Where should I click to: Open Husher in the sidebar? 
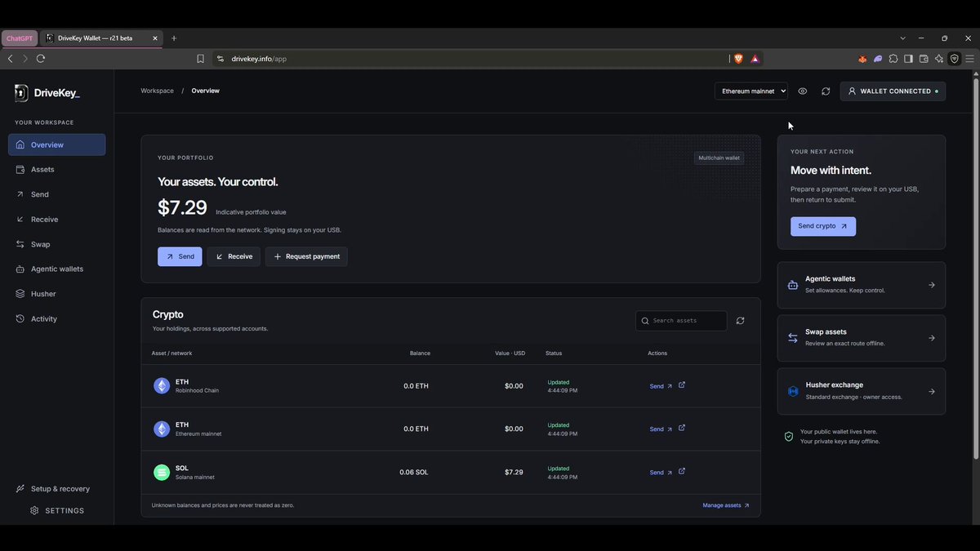tap(57, 294)
